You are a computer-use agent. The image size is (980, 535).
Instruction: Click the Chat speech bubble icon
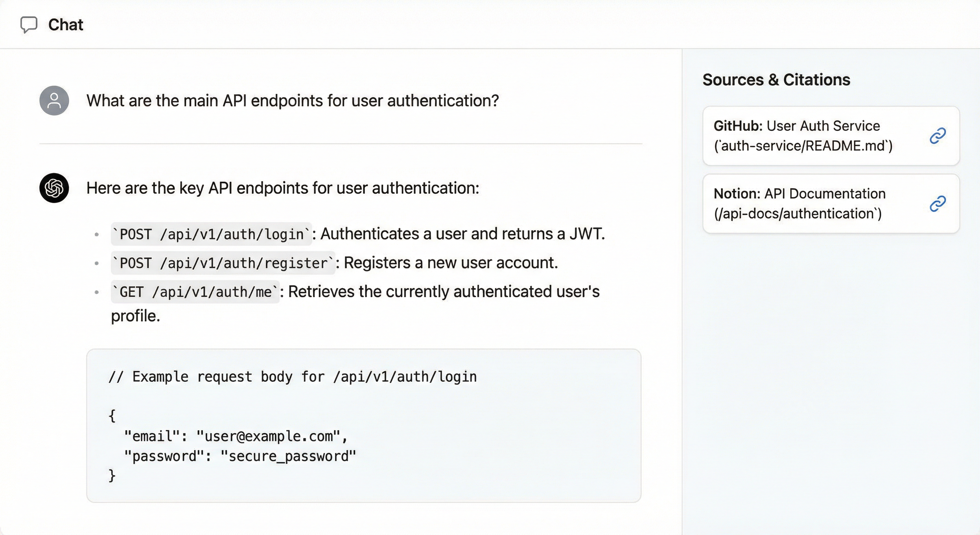click(29, 25)
